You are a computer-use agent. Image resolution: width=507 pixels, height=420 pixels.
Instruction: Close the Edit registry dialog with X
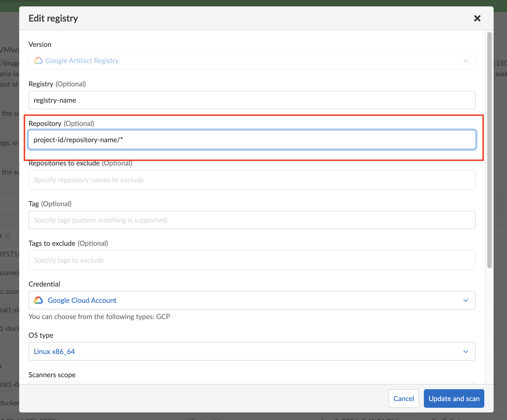click(x=477, y=18)
